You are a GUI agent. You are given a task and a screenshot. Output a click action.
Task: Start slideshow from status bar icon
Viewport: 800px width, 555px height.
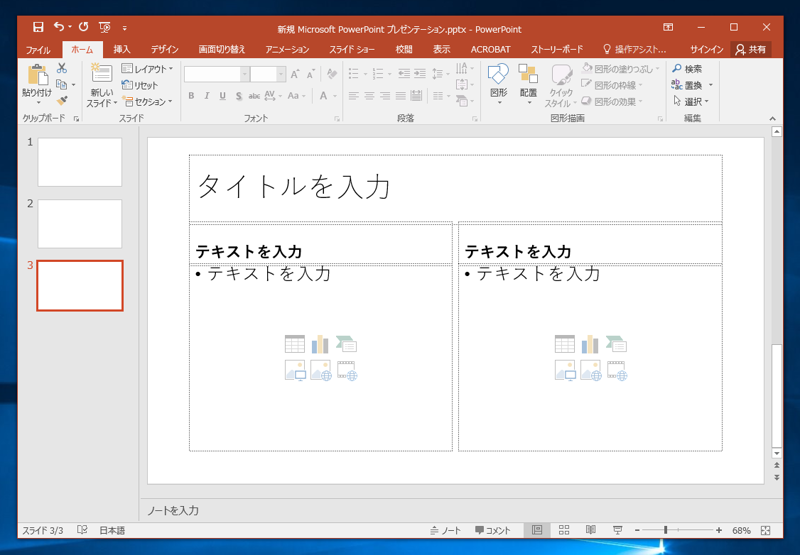617,530
